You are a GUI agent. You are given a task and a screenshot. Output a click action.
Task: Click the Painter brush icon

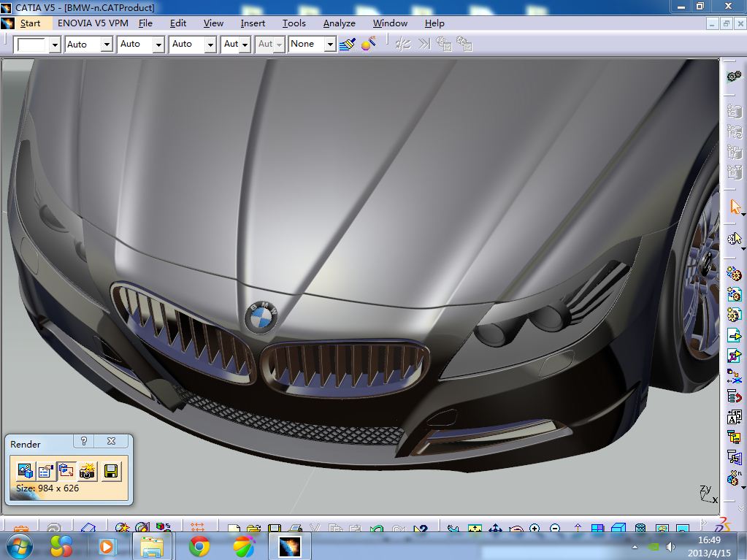348,45
